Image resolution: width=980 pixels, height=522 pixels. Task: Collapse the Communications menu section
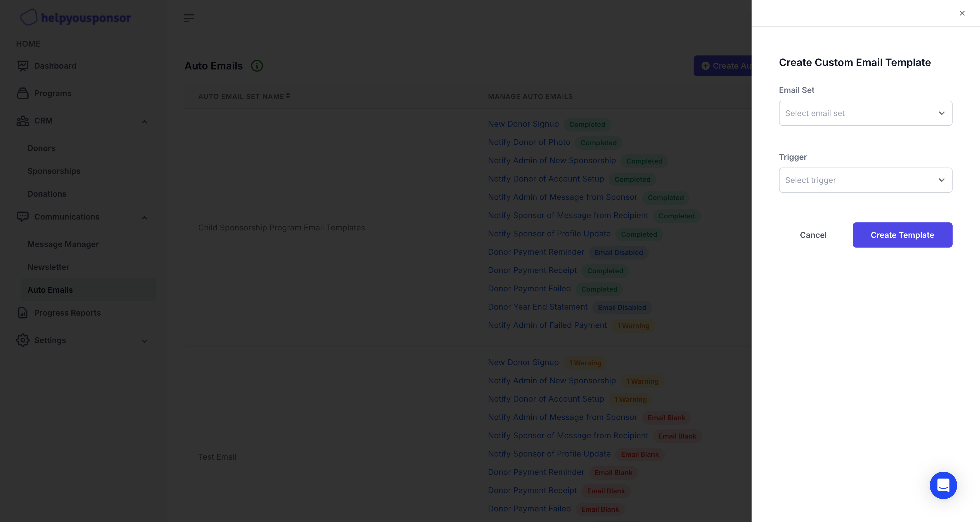[x=144, y=218]
